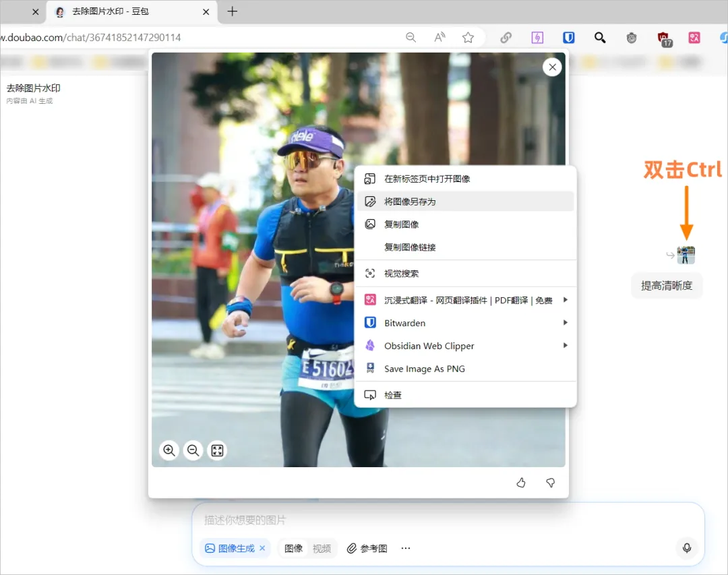This screenshot has width=728, height=575.
Task: Open the new tab button
Action: point(232,11)
